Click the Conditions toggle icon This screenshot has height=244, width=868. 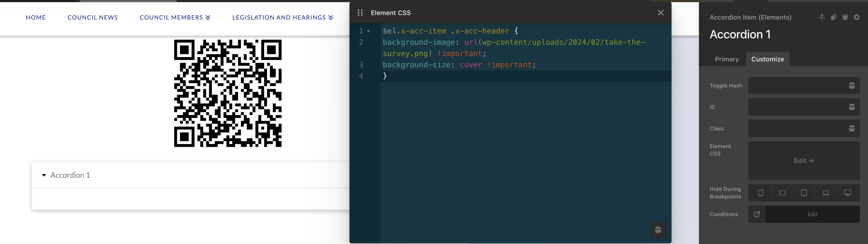[757, 215]
